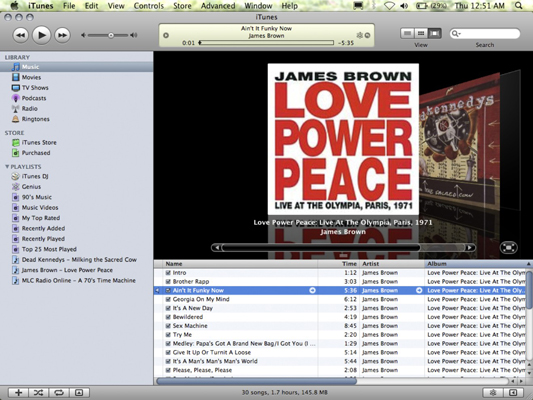This screenshot has height=400, width=533.
Task: Open Recently Added playlist
Action: pos(44,228)
